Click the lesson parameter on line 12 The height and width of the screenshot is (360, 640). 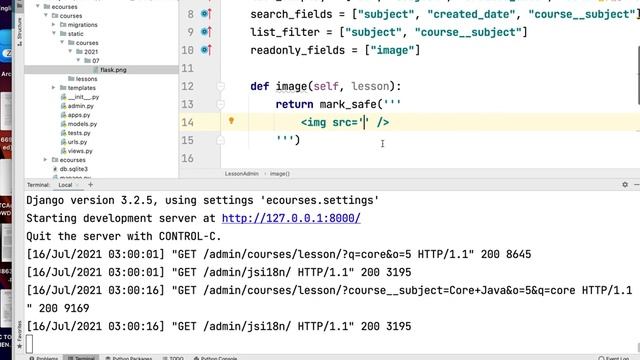coord(370,86)
